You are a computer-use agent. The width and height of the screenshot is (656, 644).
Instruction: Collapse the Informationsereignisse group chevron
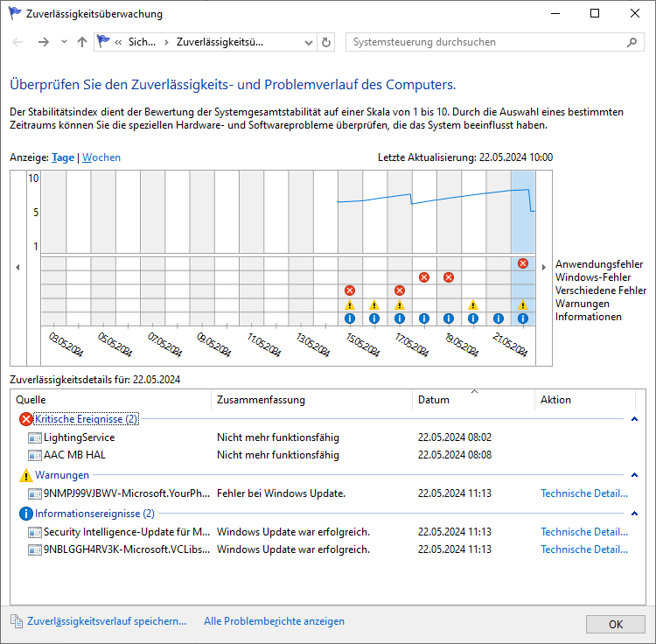click(x=635, y=514)
